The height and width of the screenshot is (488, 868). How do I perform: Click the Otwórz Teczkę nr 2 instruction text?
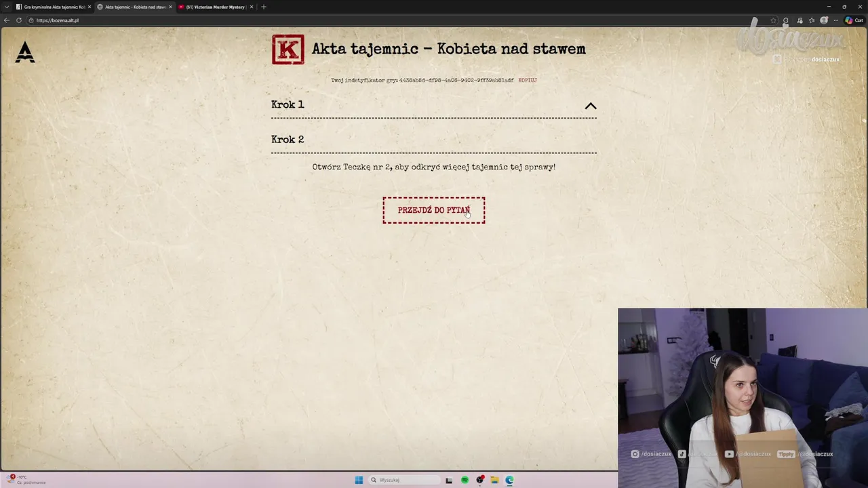[434, 167]
